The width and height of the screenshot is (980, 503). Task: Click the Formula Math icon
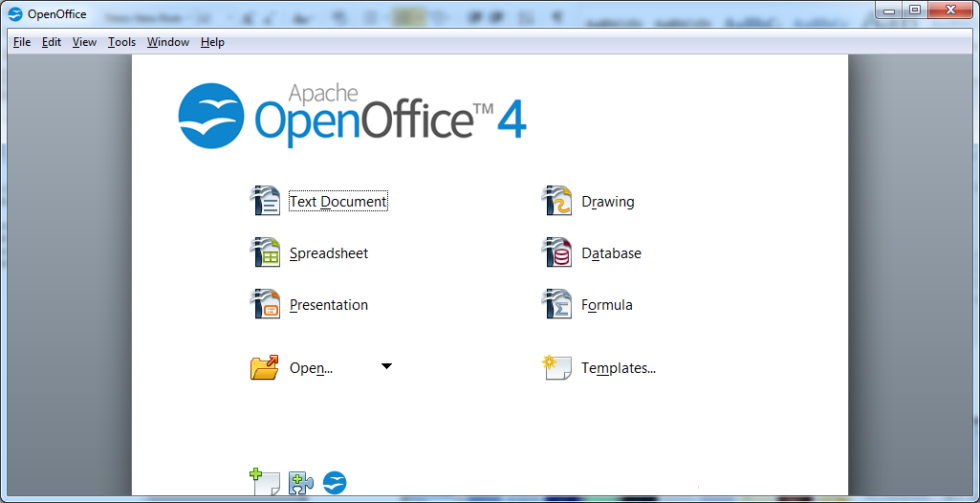point(556,304)
